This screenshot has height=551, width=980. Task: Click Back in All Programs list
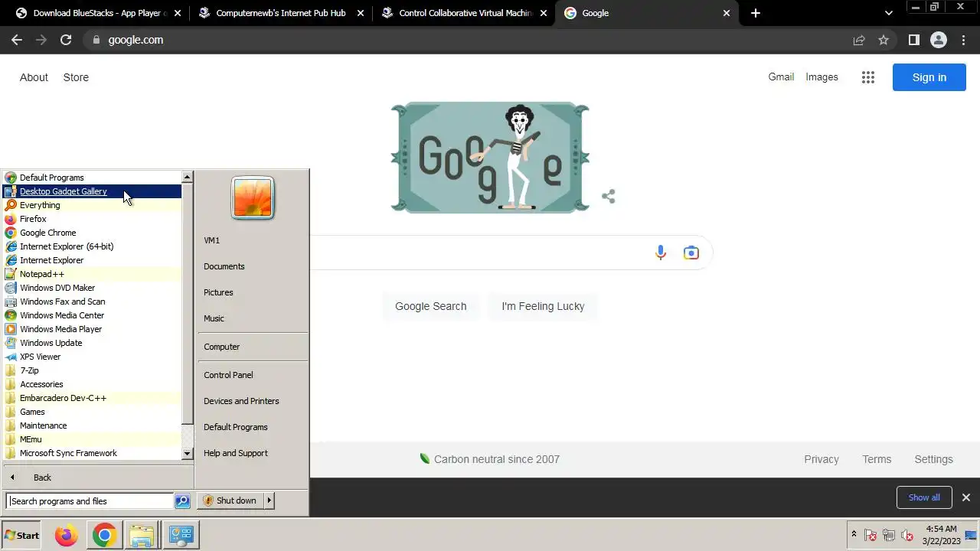42,478
